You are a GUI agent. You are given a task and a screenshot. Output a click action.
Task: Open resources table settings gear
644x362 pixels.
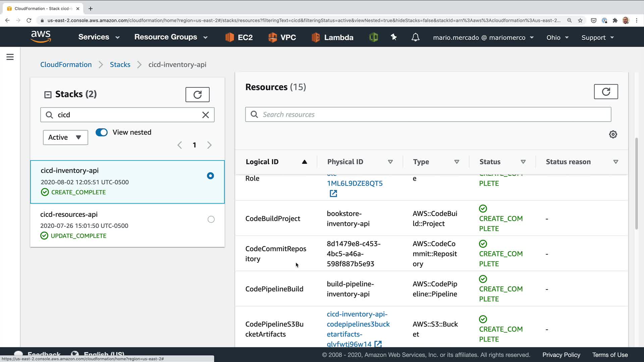[613, 134]
